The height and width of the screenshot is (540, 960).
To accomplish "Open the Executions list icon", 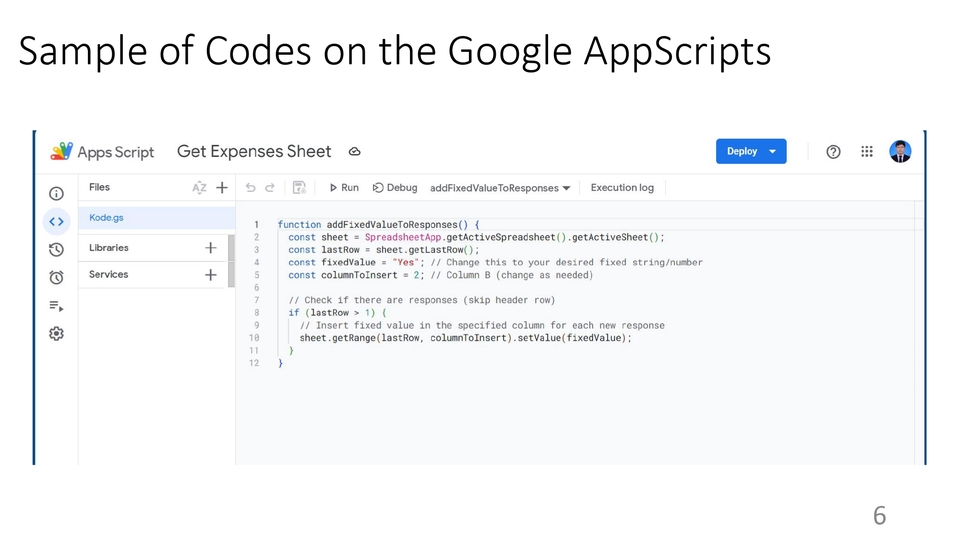I will click(56, 306).
